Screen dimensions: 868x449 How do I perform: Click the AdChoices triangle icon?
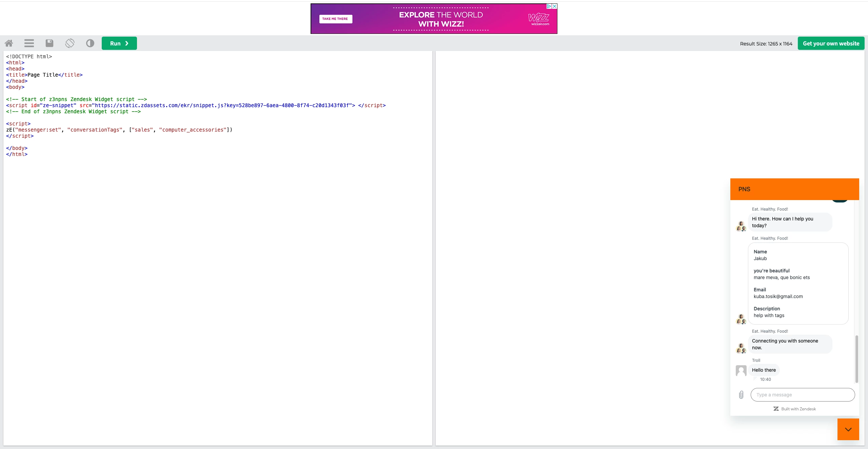click(549, 6)
